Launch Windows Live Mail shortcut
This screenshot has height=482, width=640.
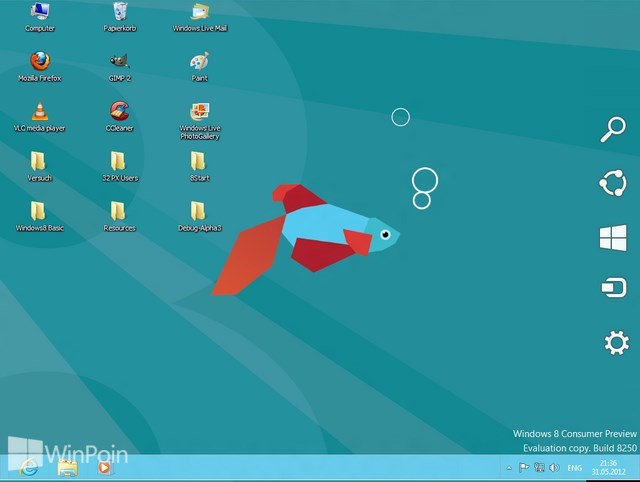200,17
